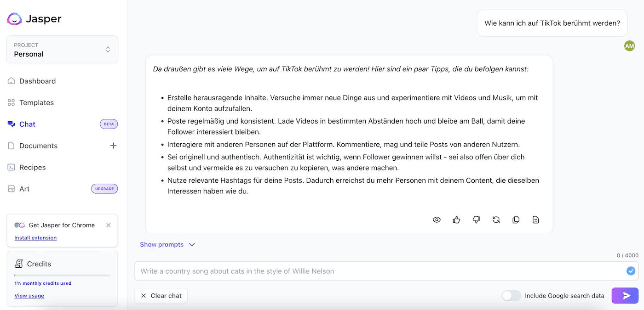Click the Show prompts chevron arrow
Viewport: 644px width, 310px height.
coord(192,245)
